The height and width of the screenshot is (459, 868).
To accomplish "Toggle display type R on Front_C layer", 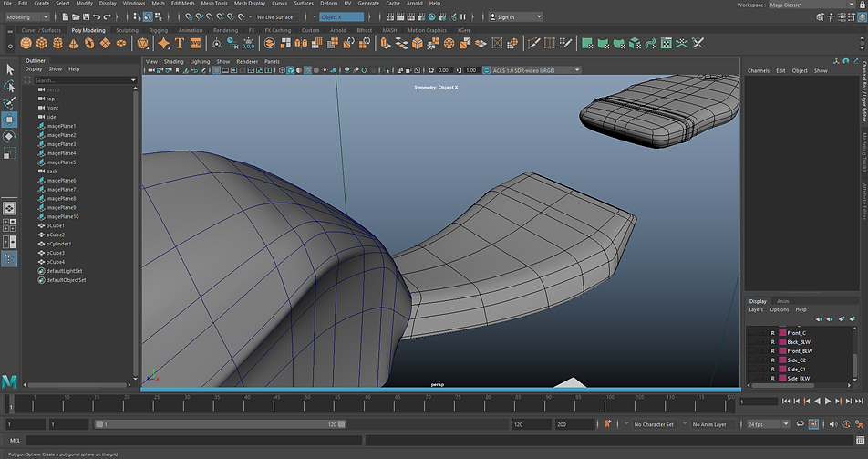I will [x=773, y=333].
